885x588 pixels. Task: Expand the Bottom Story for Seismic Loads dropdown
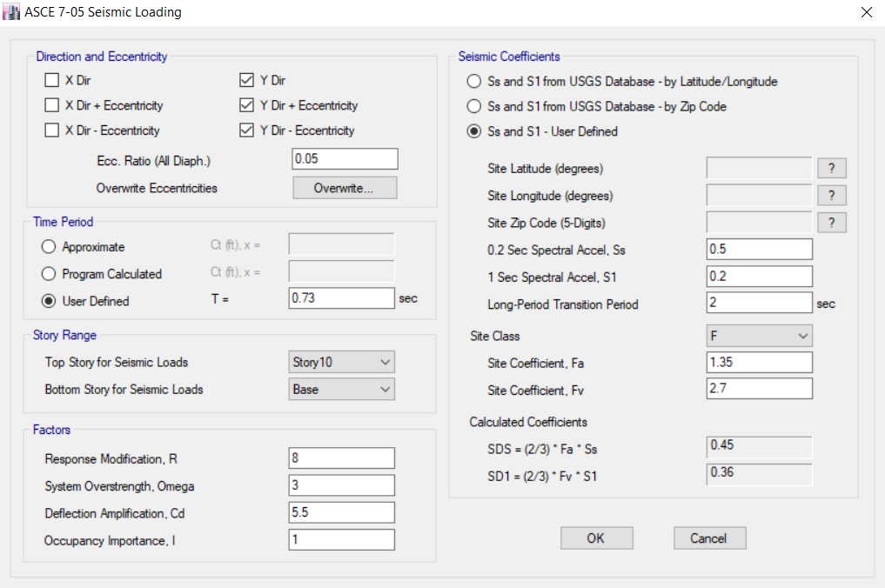[x=341, y=390]
